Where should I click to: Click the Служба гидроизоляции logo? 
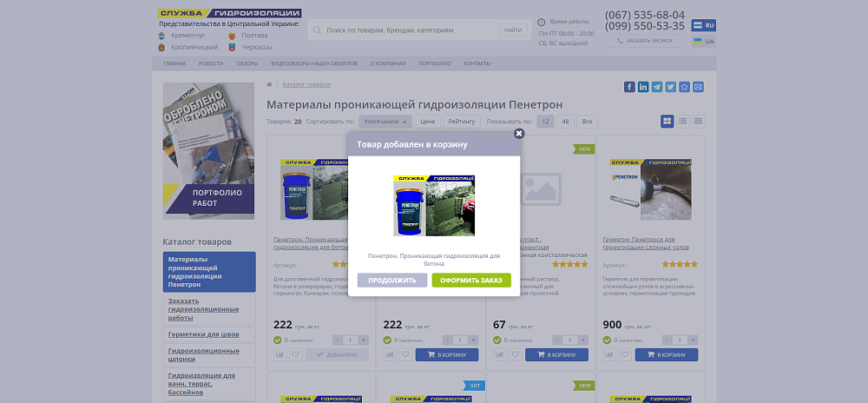[x=229, y=13]
